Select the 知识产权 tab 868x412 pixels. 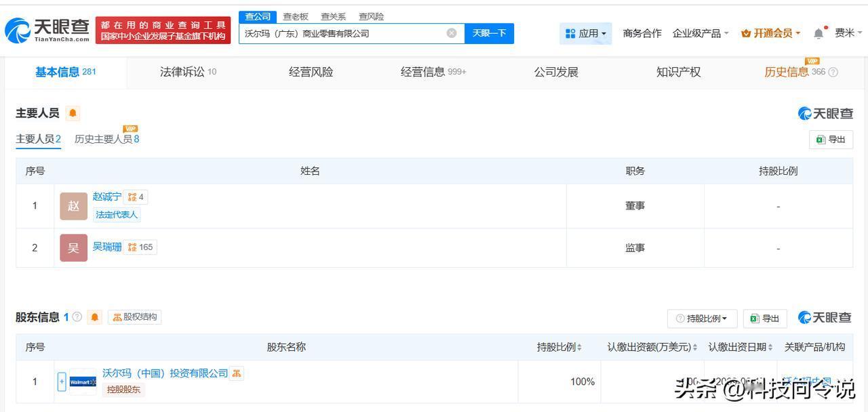679,72
